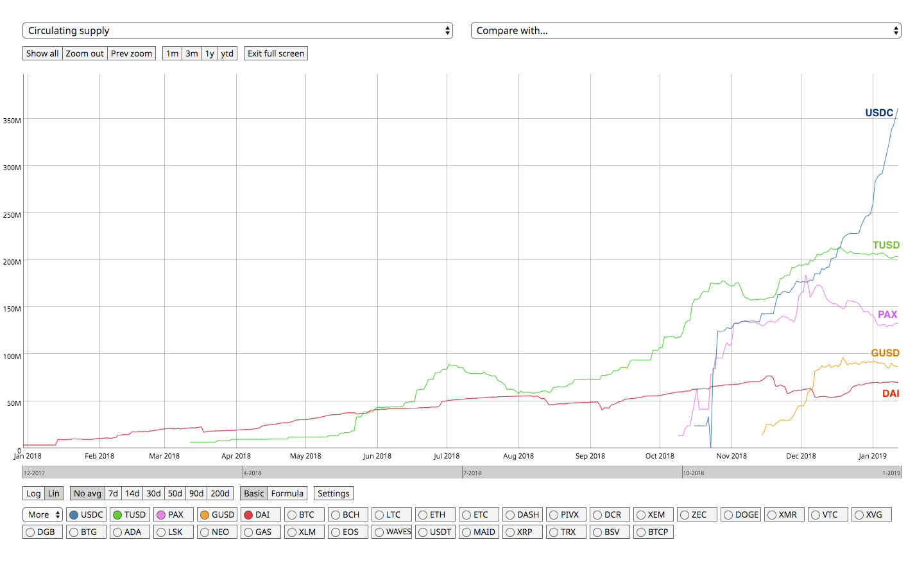Screen dimensions: 924x578
Task: Select the Basic mode tab
Action: click(253, 493)
